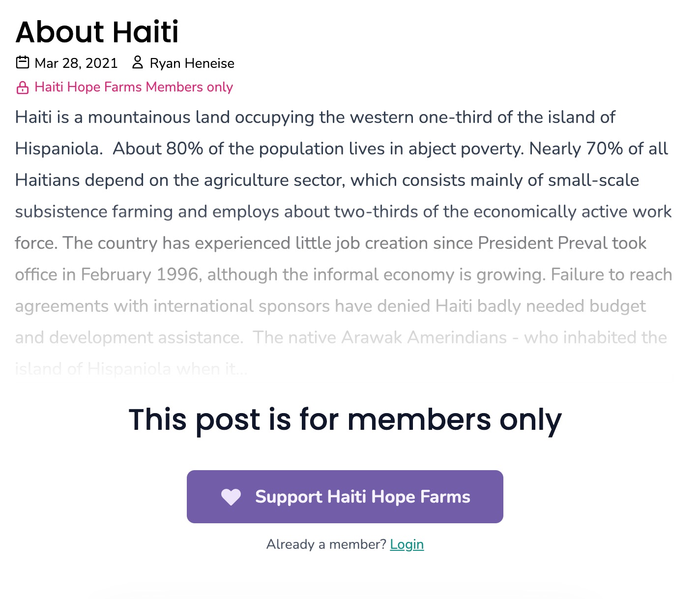
Task: Click the faded Arawak Amerindians text
Action: [424, 338]
